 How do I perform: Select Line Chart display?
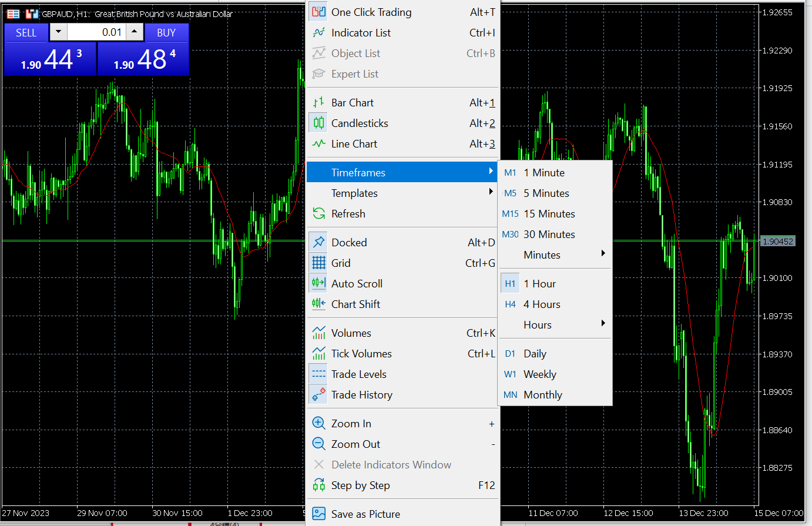354,144
